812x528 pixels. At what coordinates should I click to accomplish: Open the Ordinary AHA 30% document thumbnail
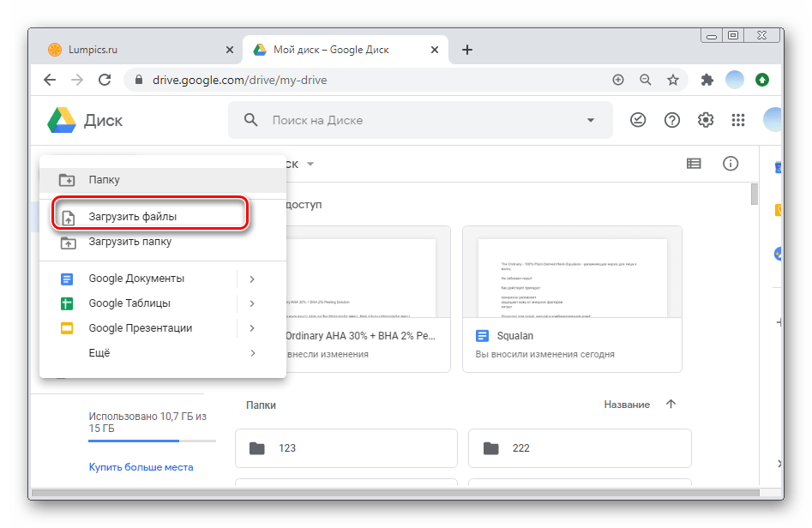368,273
